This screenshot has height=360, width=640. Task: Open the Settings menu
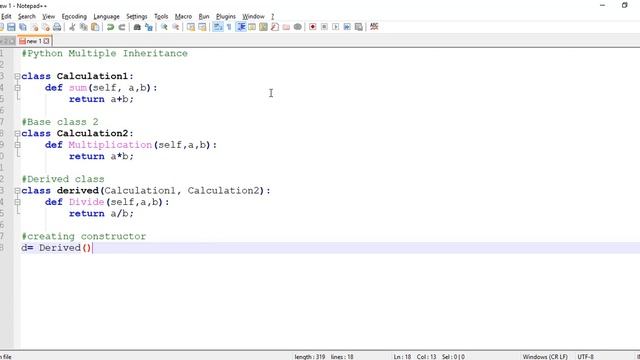click(137, 16)
